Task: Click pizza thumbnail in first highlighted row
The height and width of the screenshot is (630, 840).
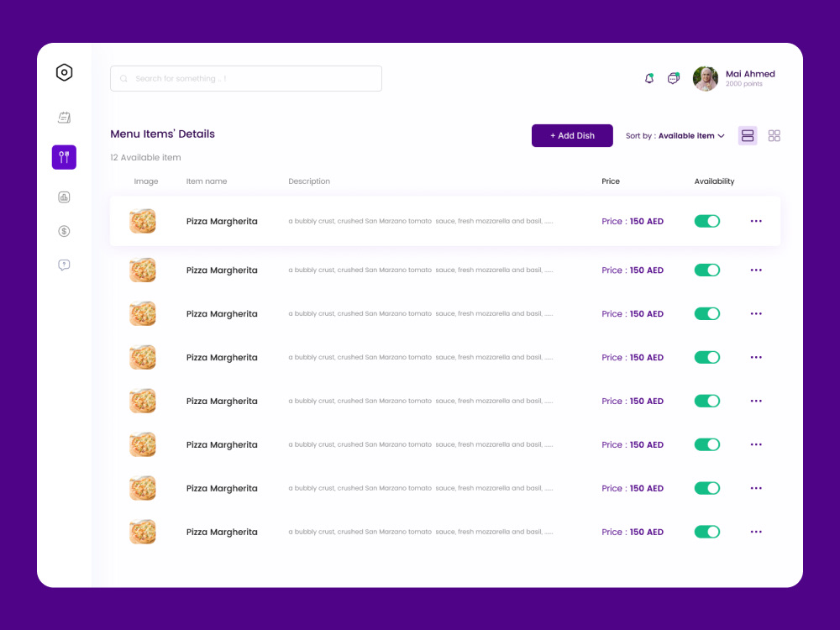Action: [143, 221]
